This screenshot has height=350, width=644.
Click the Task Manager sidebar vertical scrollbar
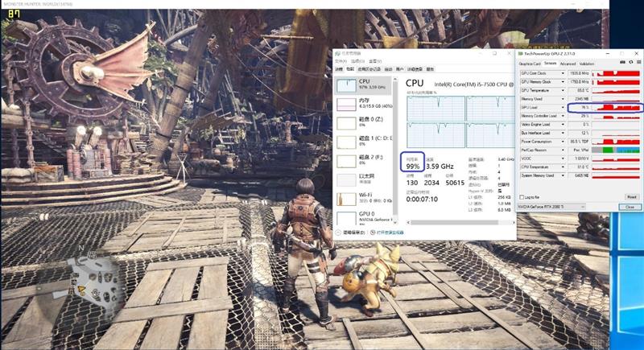tap(395, 150)
